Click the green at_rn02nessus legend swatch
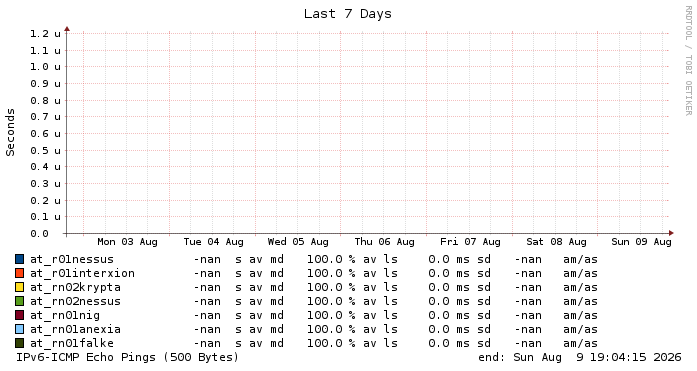Image resolution: width=697 pixels, height=371 pixels. tap(20, 301)
